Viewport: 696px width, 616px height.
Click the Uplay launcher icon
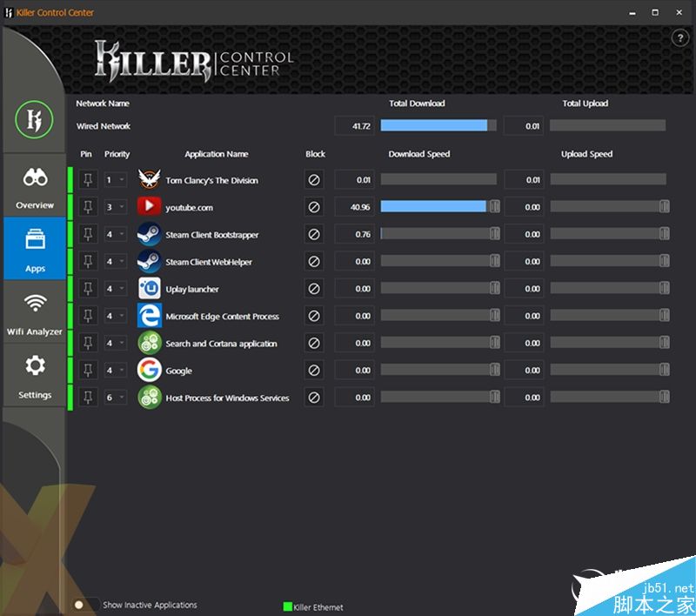[149, 289]
